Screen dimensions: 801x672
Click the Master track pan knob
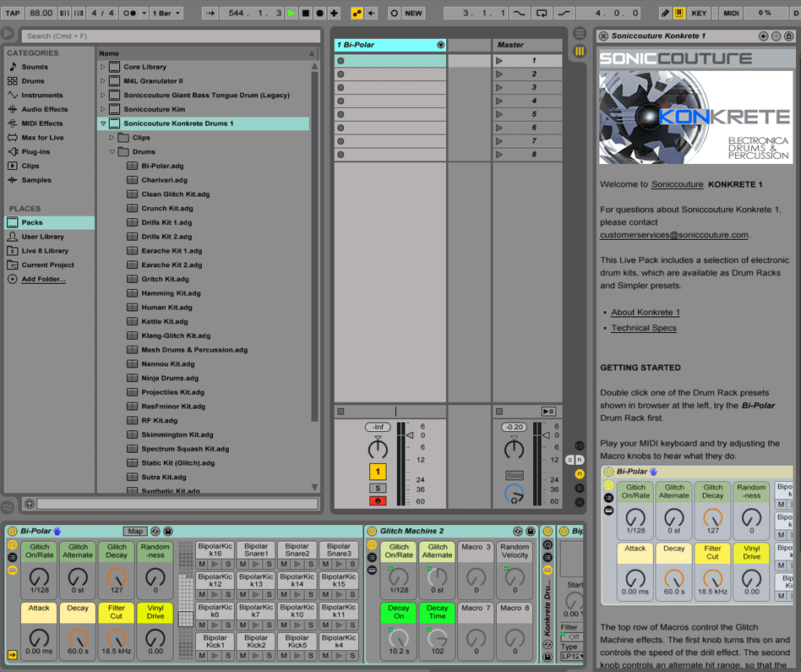click(x=514, y=449)
